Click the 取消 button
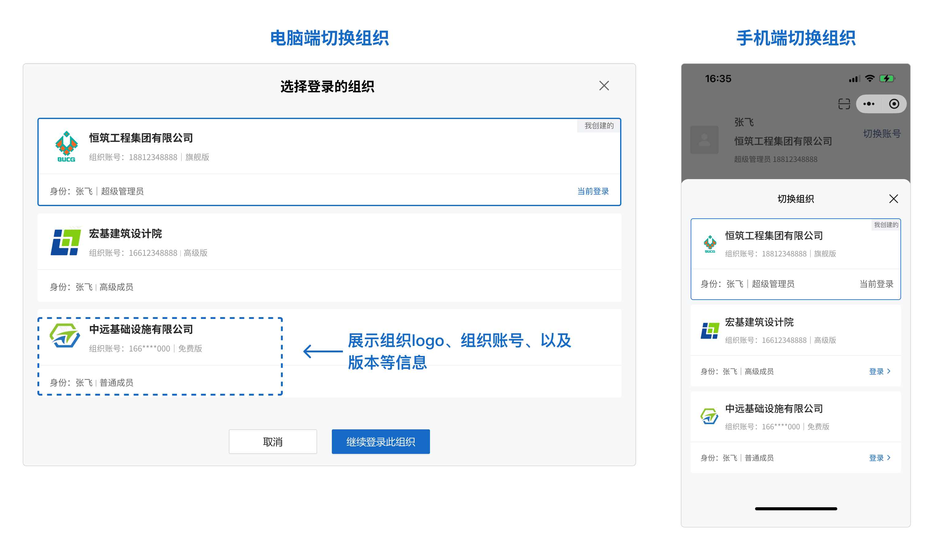The height and width of the screenshot is (560, 944). click(272, 442)
